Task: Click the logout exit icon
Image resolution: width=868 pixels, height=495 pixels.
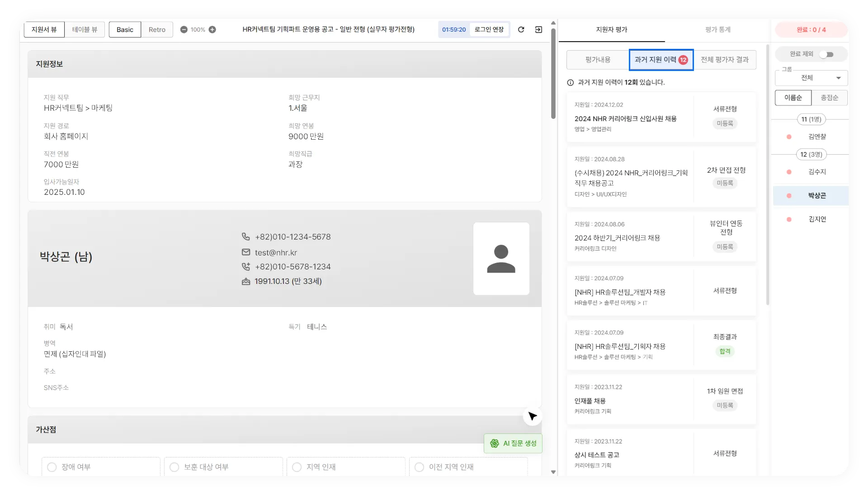Action: click(x=538, y=29)
